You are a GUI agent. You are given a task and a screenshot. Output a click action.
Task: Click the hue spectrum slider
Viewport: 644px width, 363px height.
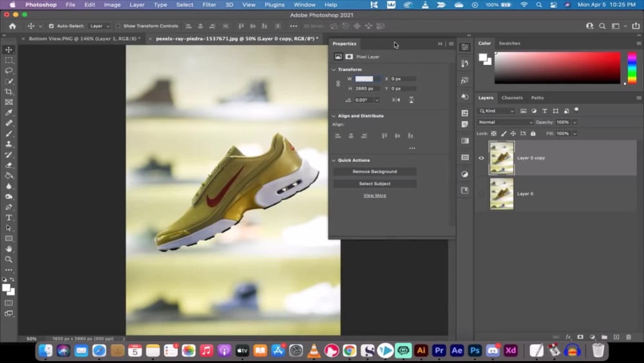coord(632,68)
